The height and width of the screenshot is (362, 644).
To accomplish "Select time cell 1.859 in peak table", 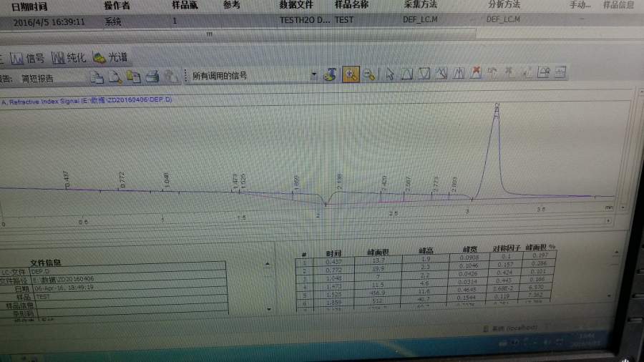I will (334, 303).
